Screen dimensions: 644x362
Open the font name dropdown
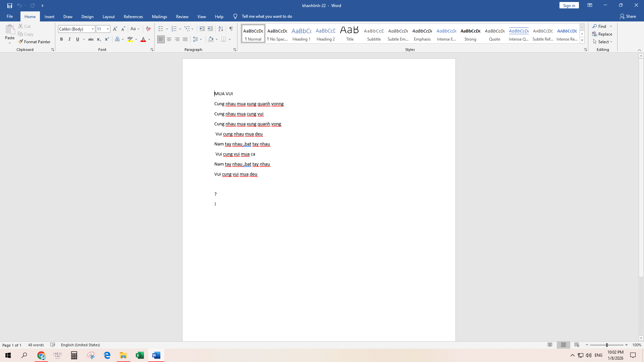coord(93,29)
